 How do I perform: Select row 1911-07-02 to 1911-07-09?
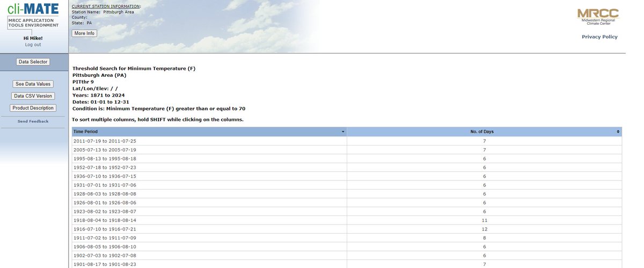coord(347,237)
